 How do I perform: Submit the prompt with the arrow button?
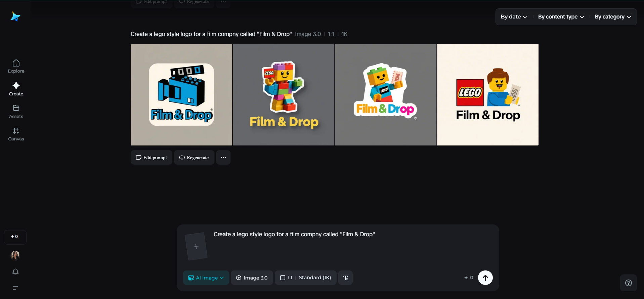point(485,277)
